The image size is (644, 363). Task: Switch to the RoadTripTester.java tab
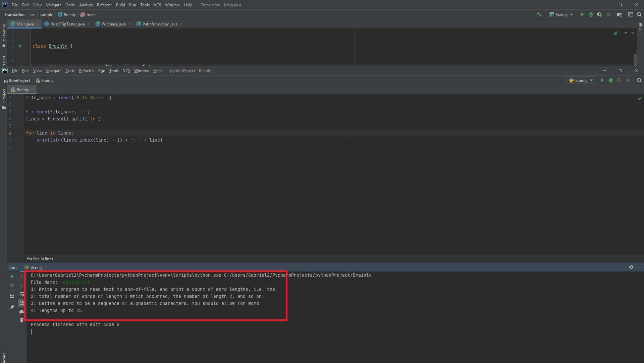coord(67,24)
